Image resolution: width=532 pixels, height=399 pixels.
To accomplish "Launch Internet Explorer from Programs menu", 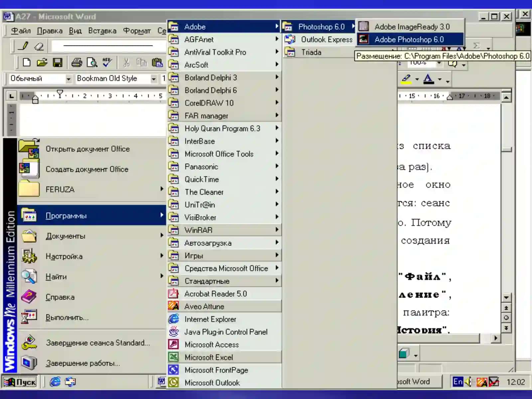I will pos(224,319).
